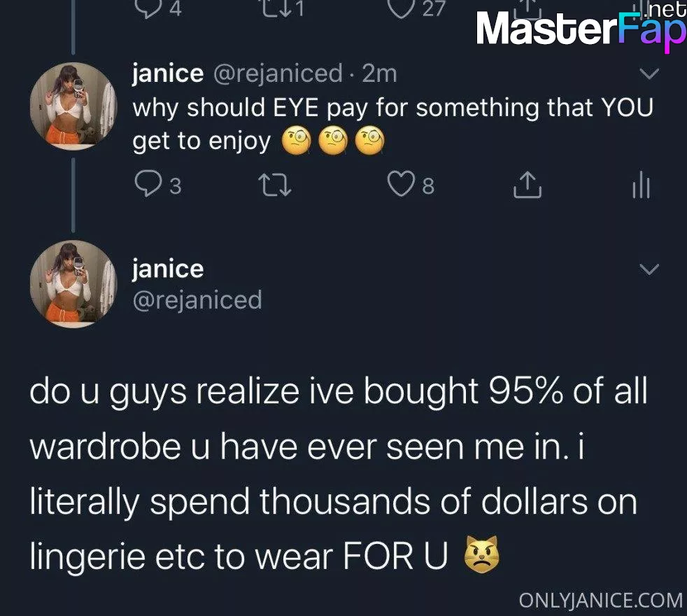
Task: Select the janice name on the 2m tweet
Action: tap(168, 73)
